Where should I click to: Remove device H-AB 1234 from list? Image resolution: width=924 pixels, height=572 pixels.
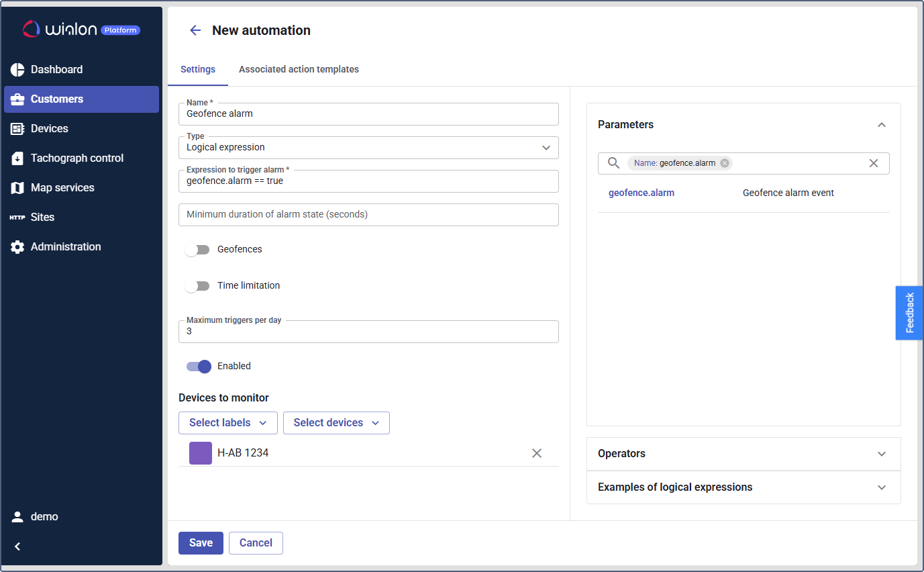(537, 453)
